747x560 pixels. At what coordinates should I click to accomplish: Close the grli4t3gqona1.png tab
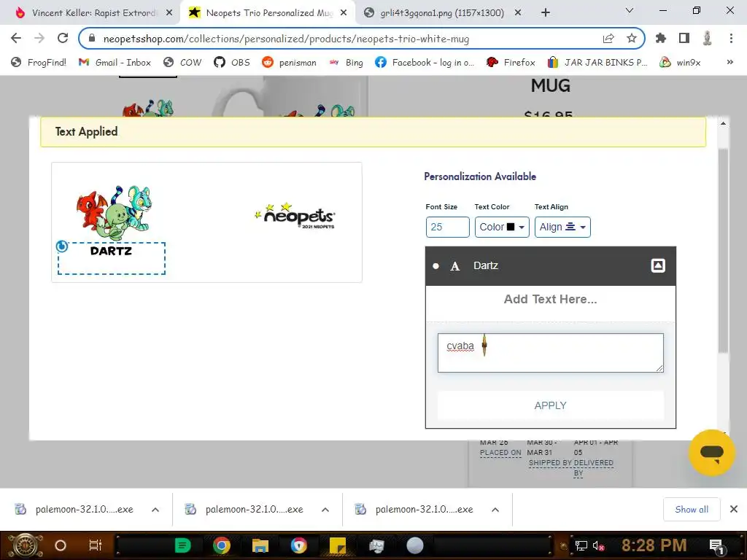click(518, 13)
